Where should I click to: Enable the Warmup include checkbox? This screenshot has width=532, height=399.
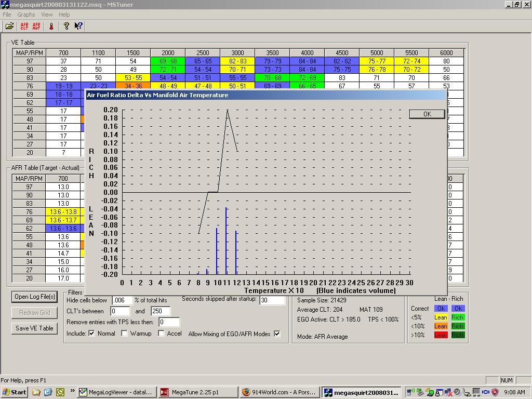point(125,334)
